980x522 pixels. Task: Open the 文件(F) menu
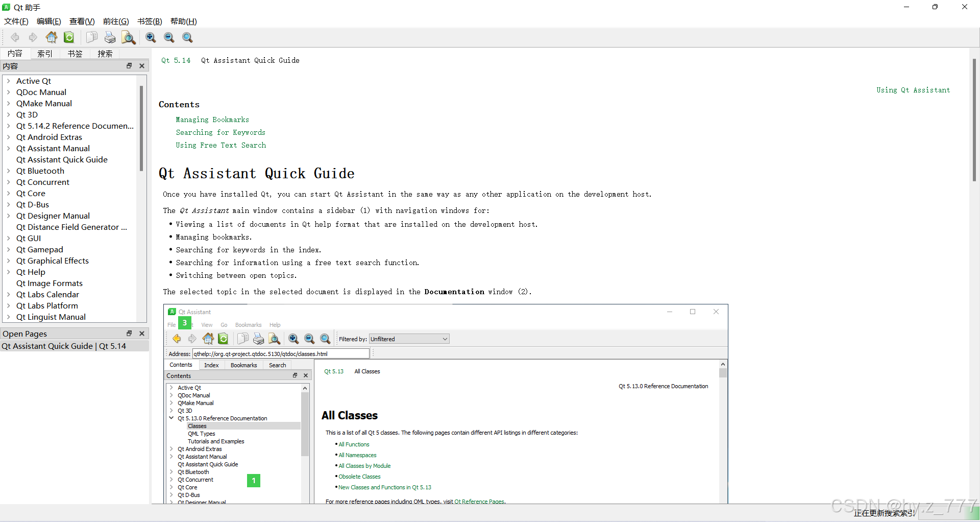click(16, 21)
